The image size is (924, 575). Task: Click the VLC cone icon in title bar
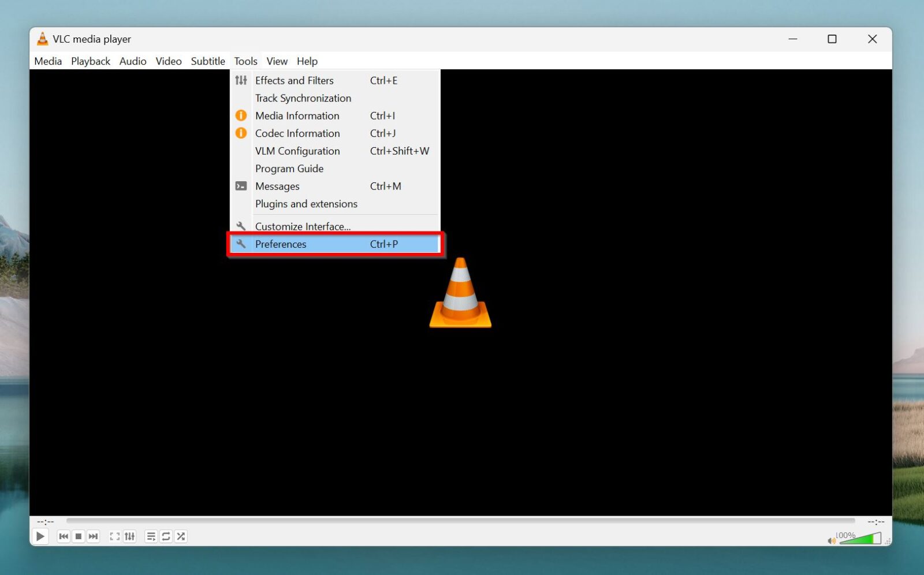coord(43,39)
